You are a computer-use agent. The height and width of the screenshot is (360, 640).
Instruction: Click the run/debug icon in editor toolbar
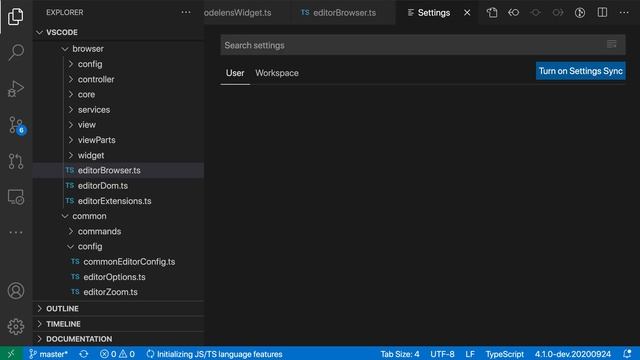tap(580, 13)
